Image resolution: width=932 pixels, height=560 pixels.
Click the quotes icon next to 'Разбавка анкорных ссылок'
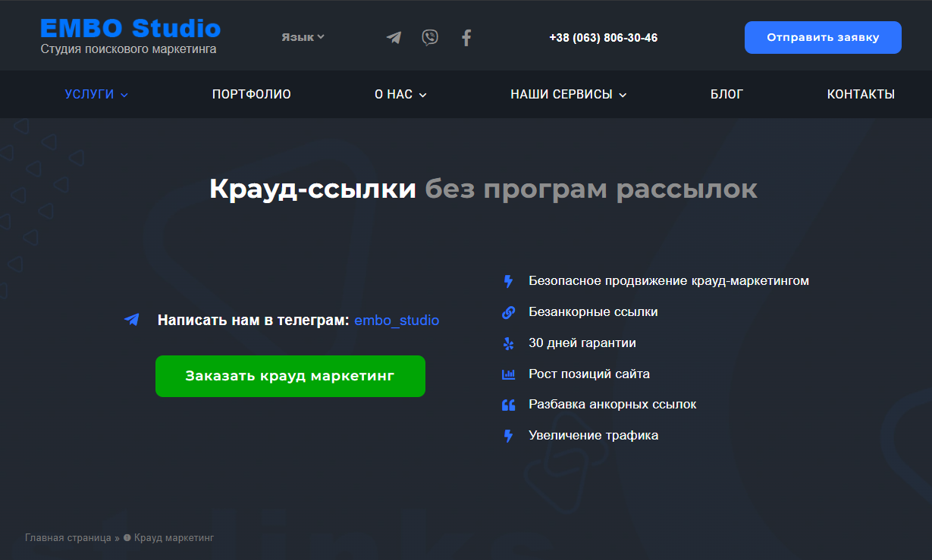[x=507, y=404]
